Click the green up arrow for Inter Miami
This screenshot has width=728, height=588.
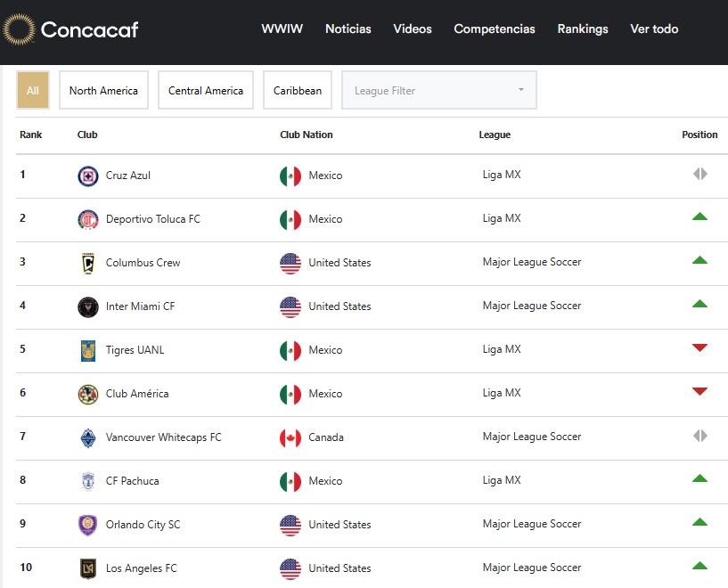pyautogui.click(x=699, y=304)
